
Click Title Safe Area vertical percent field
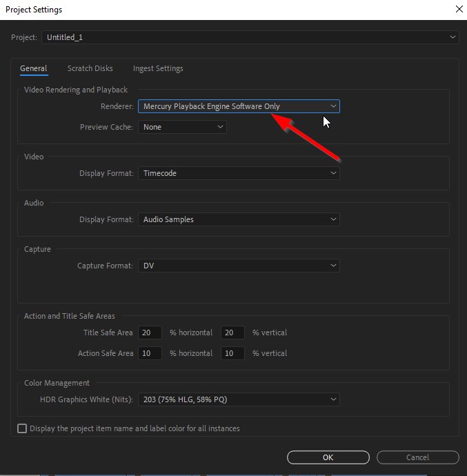pyautogui.click(x=232, y=333)
